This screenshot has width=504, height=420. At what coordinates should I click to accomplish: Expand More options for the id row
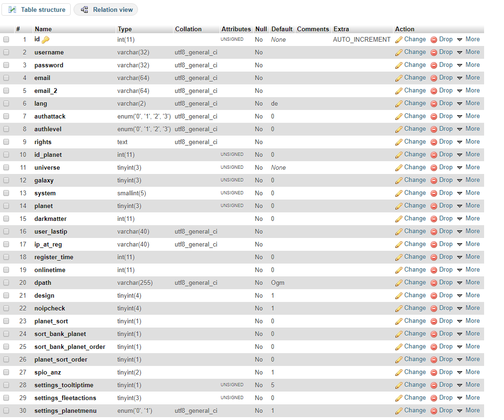pyautogui.click(x=468, y=39)
